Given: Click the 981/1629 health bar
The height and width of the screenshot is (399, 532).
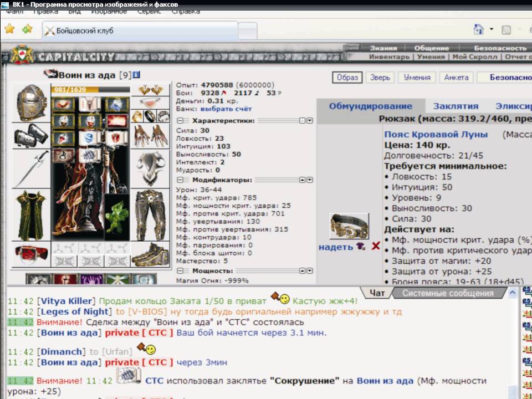Looking at the screenshot, I should click(x=90, y=89).
